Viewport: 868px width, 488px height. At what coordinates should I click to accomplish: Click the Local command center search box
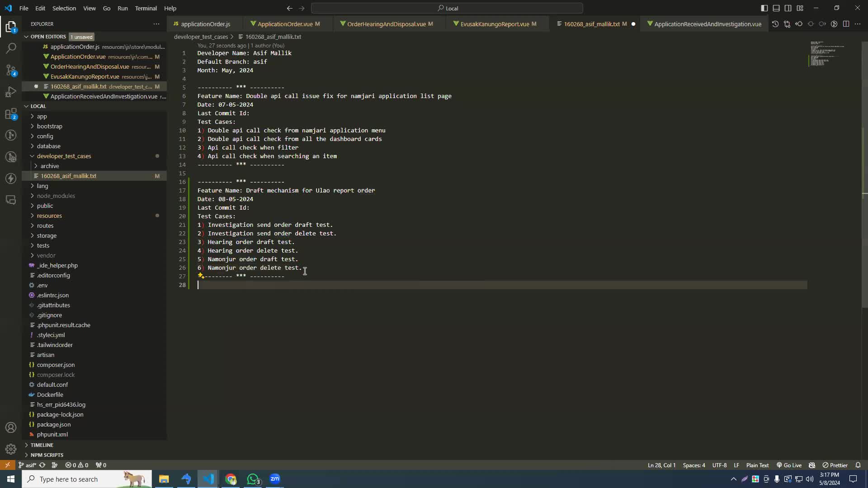[447, 8]
